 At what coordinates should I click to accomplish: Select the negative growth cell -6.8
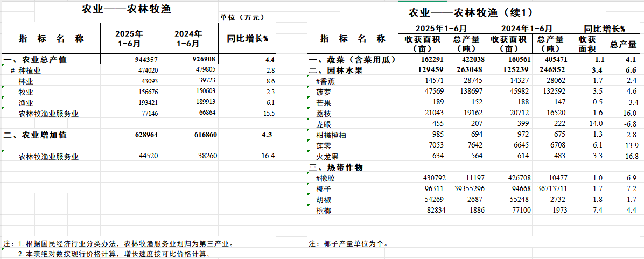630,124
